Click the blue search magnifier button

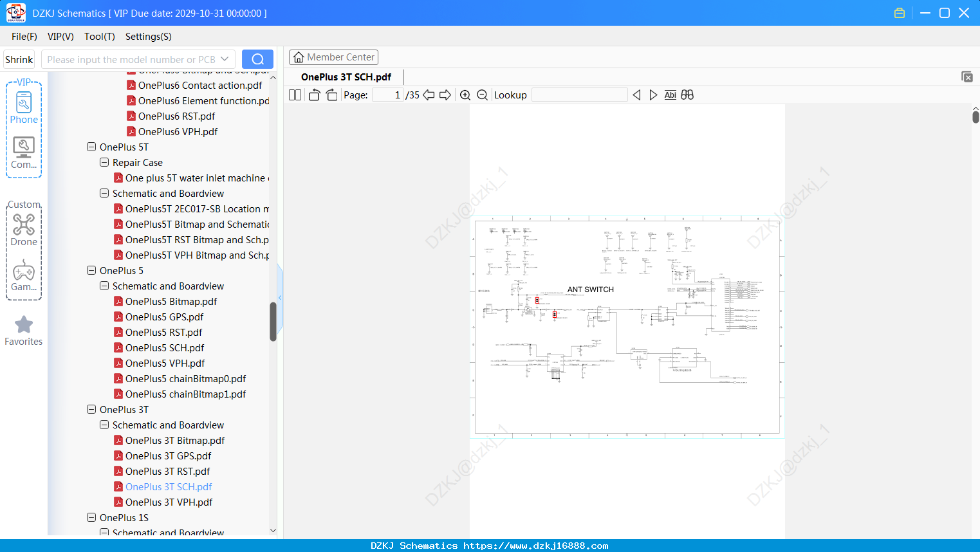click(x=257, y=59)
